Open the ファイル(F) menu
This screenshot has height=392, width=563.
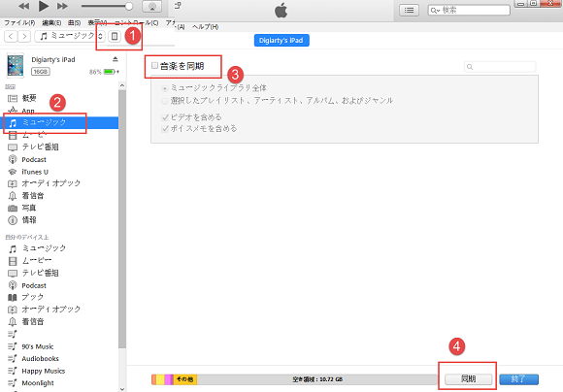pos(19,22)
